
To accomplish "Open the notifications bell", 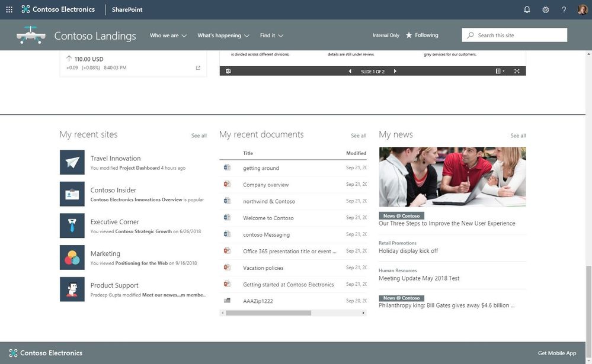I will [x=527, y=9].
